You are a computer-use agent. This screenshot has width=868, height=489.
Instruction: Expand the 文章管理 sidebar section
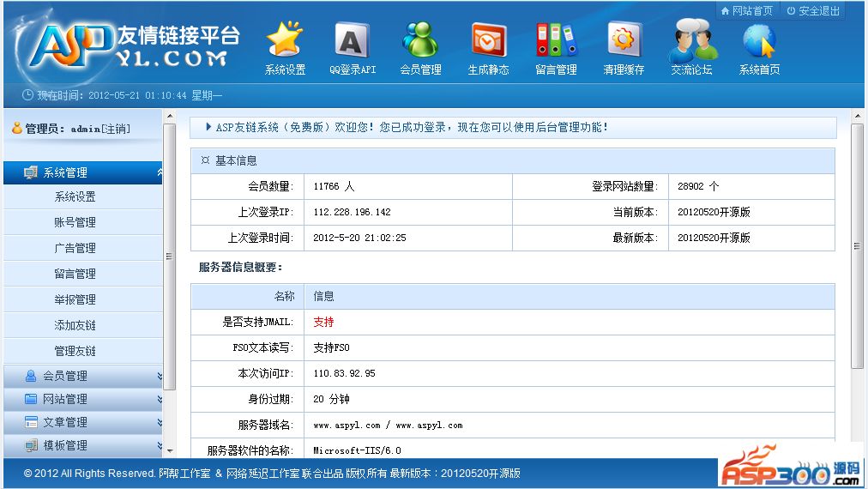pos(160,422)
